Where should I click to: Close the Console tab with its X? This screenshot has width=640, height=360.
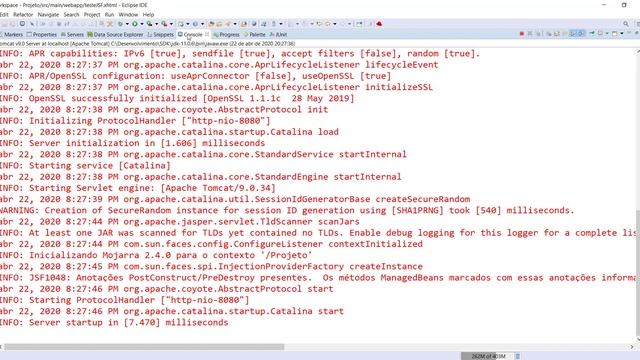[x=207, y=35]
